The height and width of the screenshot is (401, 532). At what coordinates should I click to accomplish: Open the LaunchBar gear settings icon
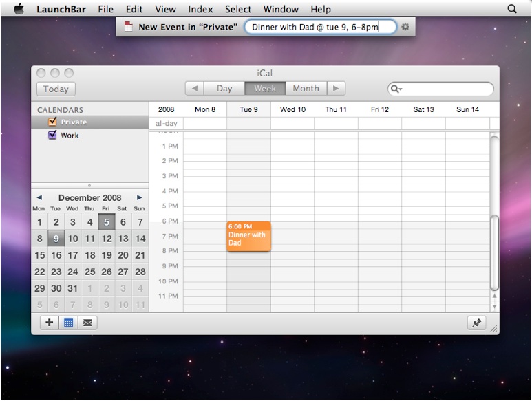[x=405, y=27]
